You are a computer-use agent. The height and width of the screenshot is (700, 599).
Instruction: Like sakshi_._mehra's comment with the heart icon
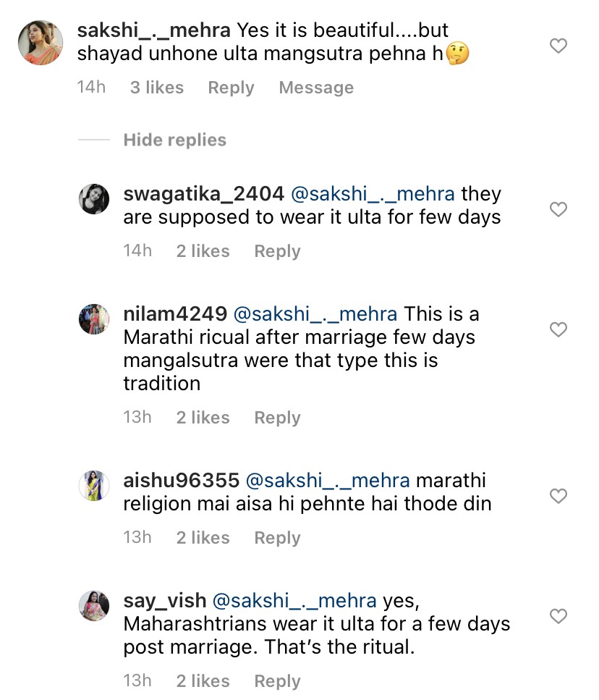point(558,46)
